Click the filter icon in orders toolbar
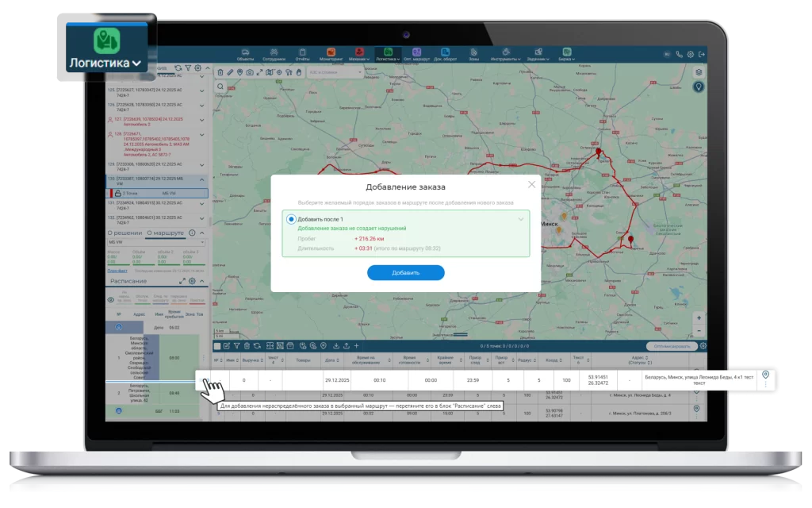 pyautogui.click(x=236, y=346)
